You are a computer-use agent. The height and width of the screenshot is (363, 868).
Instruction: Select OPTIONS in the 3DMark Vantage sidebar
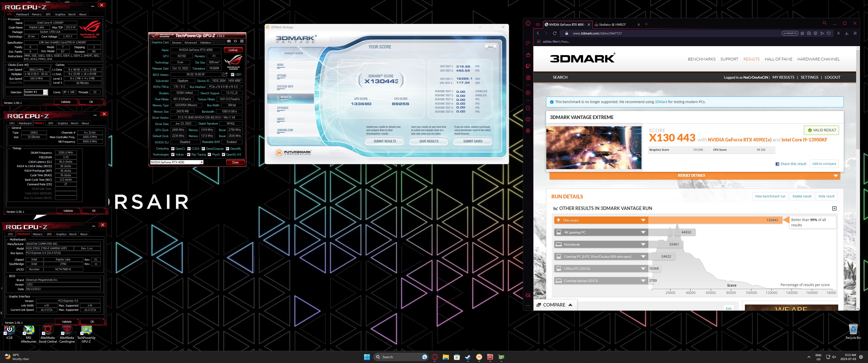pos(281,76)
